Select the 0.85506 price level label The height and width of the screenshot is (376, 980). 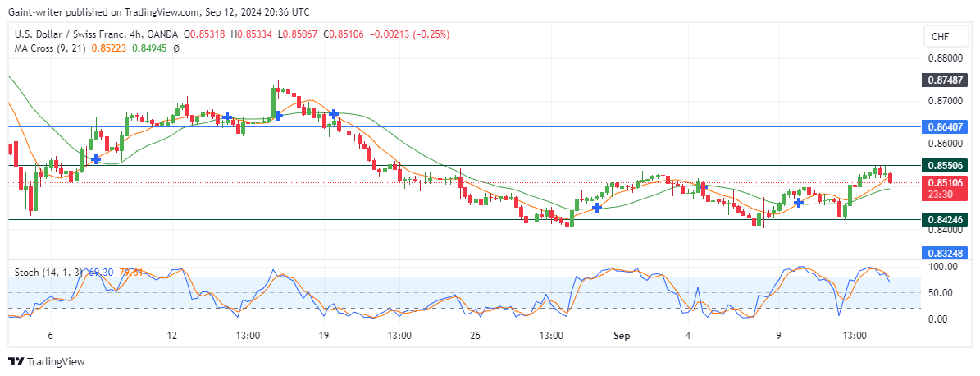tap(945, 165)
